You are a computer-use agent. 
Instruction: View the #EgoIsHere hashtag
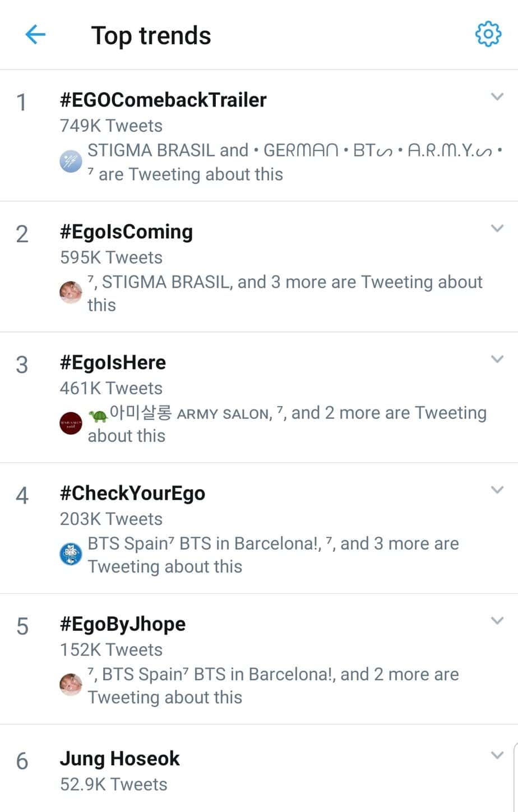(113, 362)
